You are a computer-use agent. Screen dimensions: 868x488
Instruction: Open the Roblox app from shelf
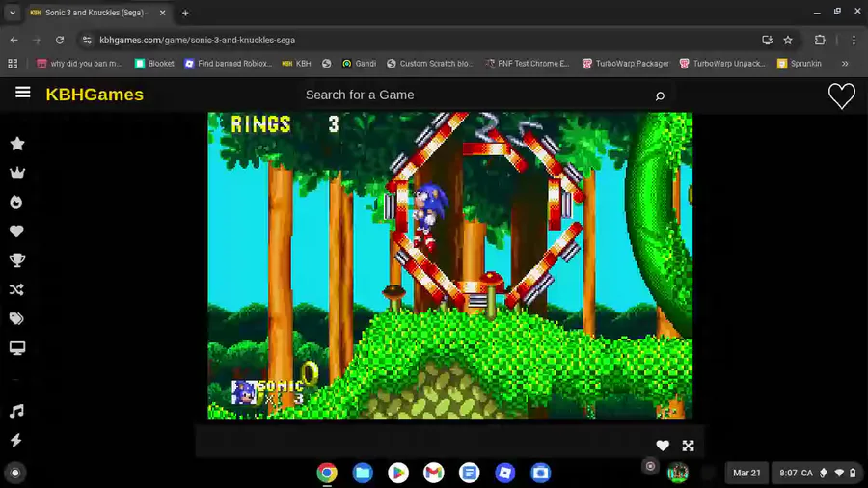[504, 474]
